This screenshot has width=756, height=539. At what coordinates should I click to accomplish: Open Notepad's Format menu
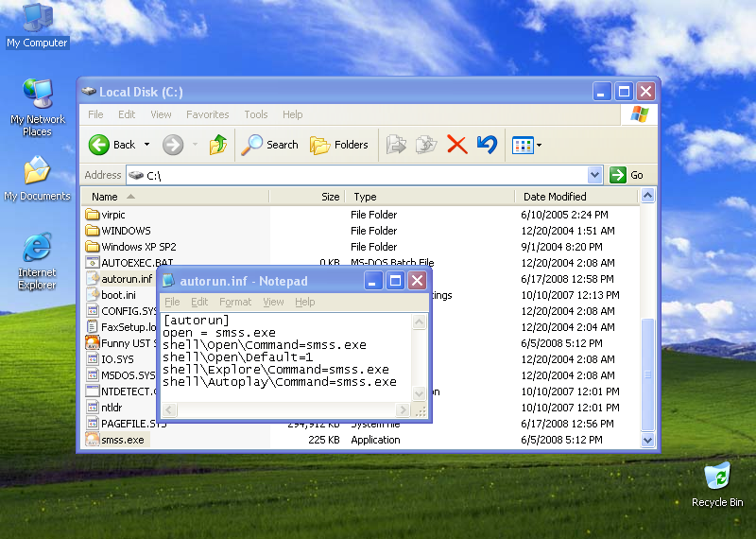(x=235, y=302)
